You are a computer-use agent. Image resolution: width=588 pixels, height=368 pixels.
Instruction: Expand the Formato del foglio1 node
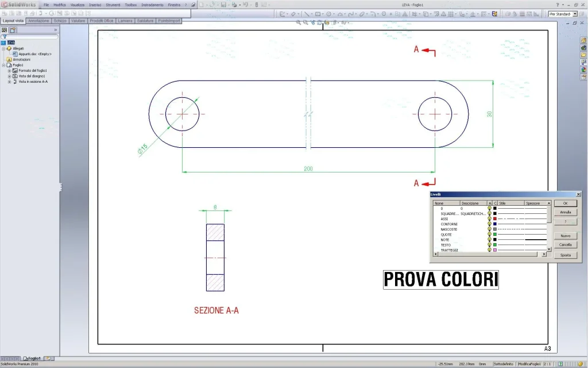tap(9, 71)
